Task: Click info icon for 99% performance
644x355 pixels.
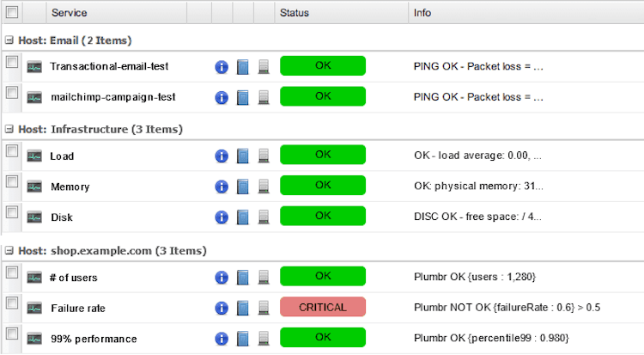Action: [x=222, y=339]
